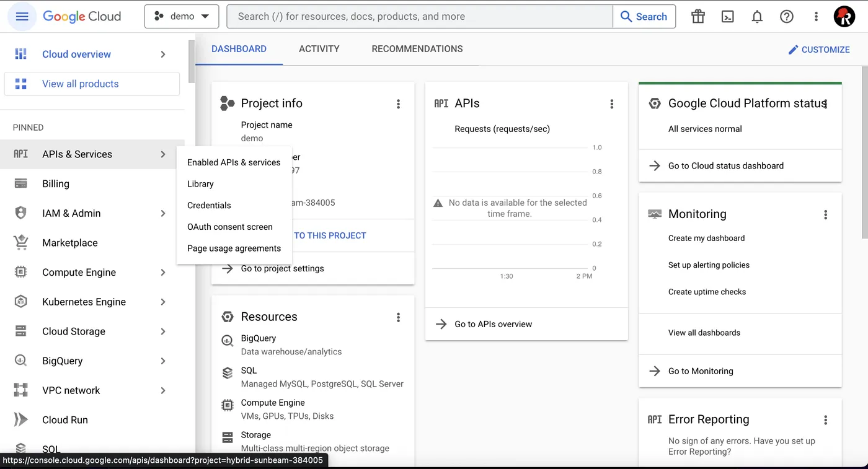Screen dimensions: 868x469
Task: Open the top bar three-dot settings menu
Action: point(816,17)
